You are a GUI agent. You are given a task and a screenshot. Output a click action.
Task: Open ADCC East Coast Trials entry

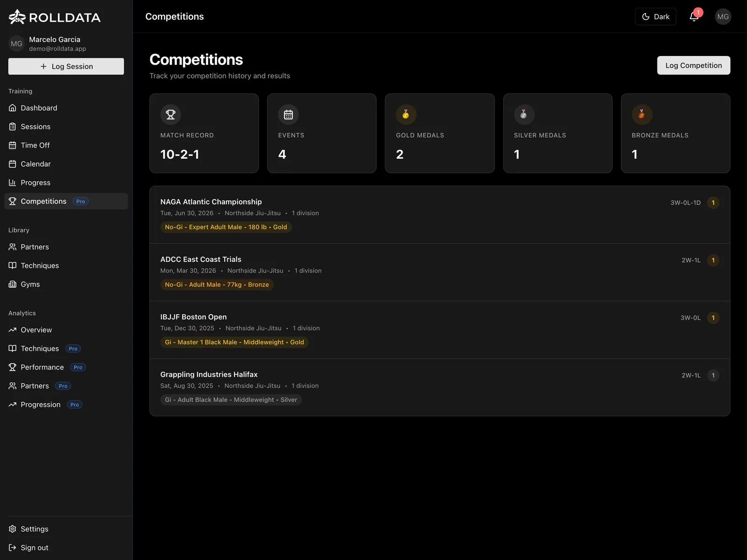[x=440, y=272]
